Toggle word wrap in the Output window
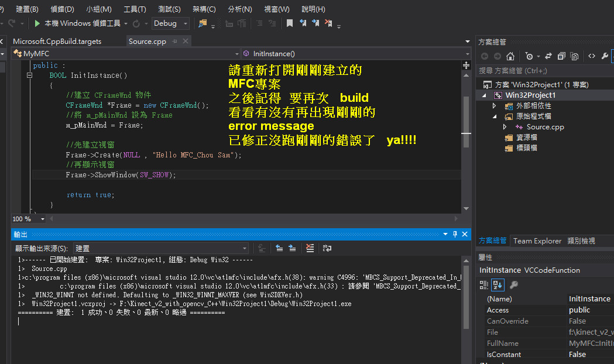 coord(327,248)
